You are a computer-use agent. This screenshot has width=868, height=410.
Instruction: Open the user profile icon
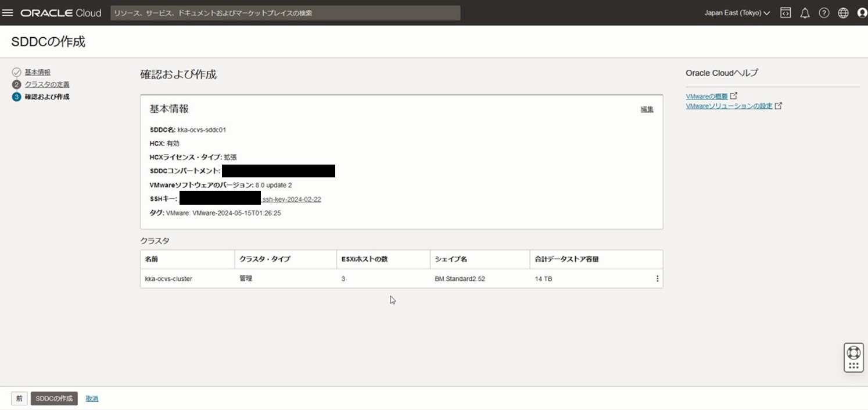click(862, 13)
